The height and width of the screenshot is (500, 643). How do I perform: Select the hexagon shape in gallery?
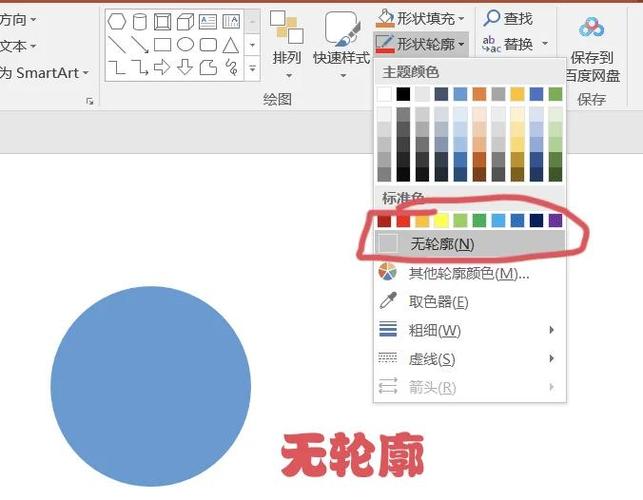116,21
